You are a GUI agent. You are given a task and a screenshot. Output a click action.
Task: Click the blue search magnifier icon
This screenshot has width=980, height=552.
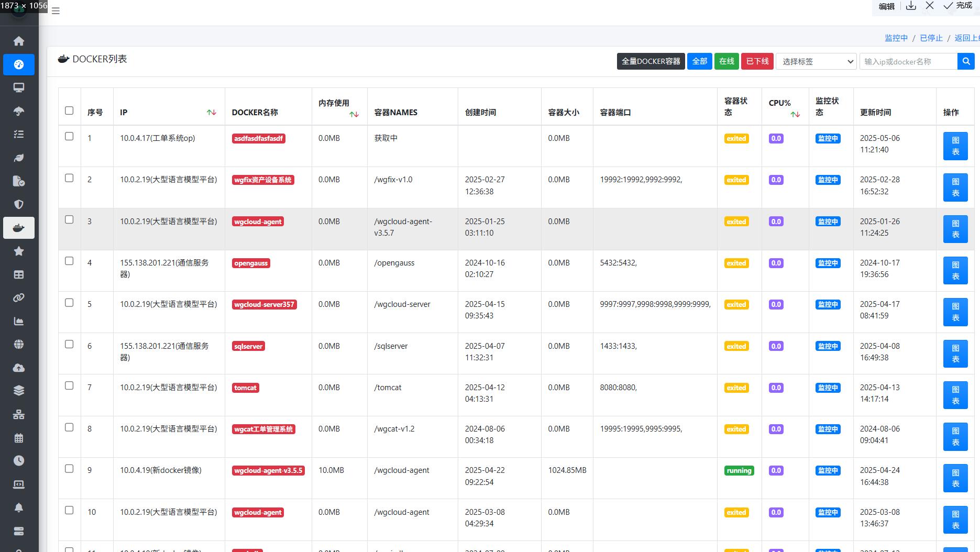point(966,61)
